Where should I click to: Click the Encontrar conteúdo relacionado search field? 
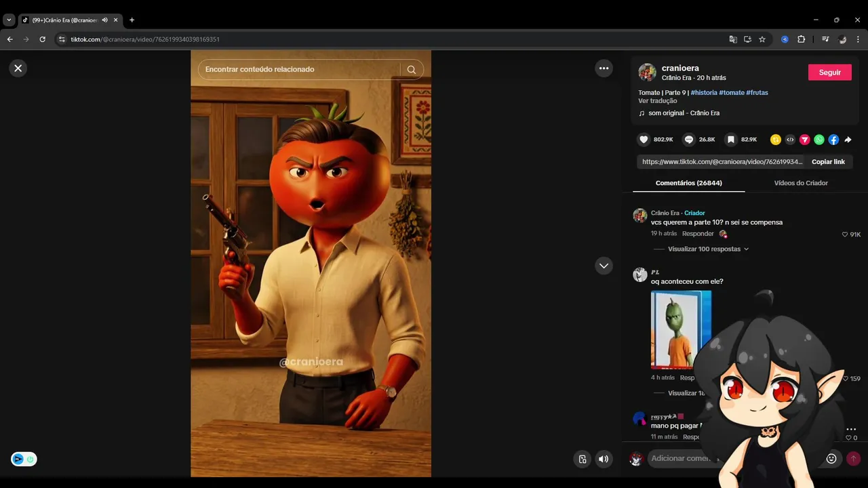[298, 69]
